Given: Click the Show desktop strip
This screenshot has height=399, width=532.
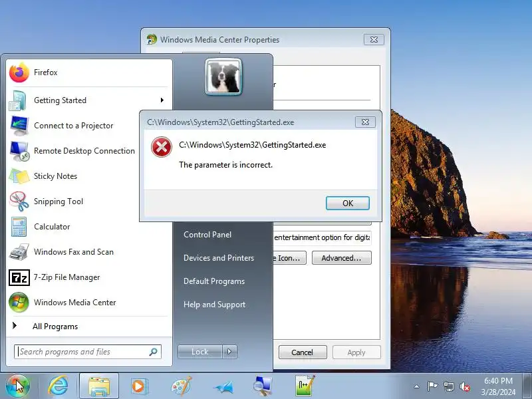Looking at the screenshot, I should click(527, 386).
